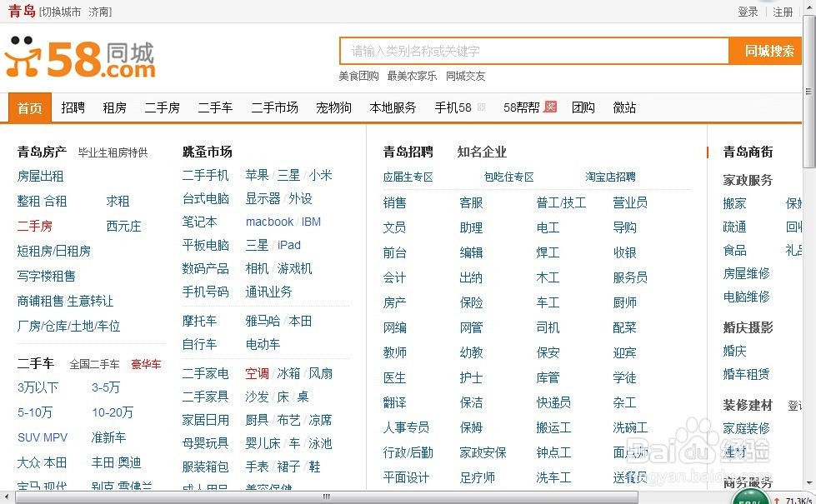Open the 微站 navigation tab
The image size is (816, 504).
(624, 107)
